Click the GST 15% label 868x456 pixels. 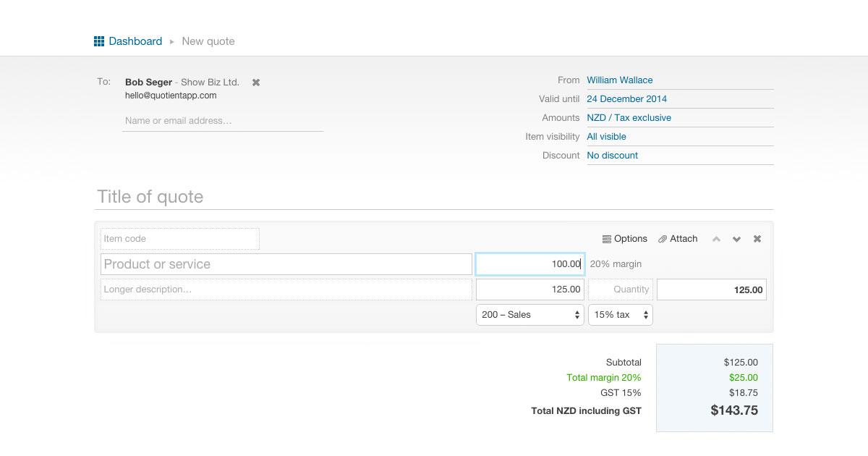[x=621, y=393]
